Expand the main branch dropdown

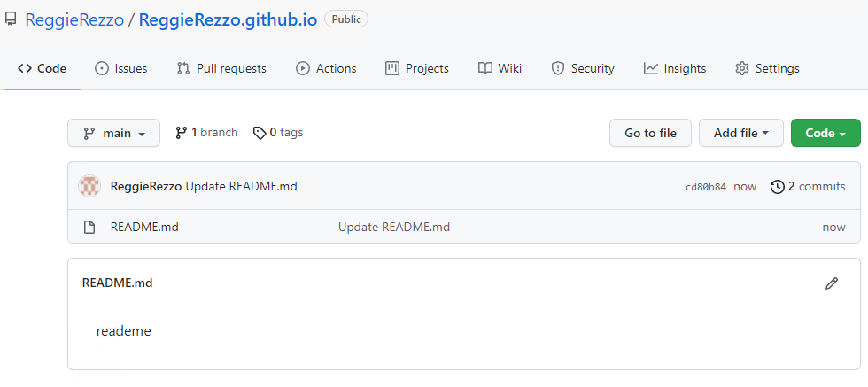tap(113, 133)
